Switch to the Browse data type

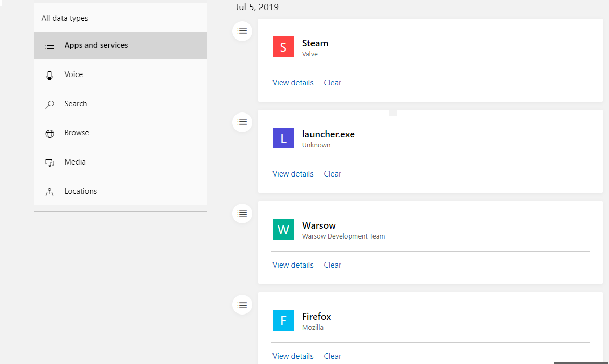point(120,133)
